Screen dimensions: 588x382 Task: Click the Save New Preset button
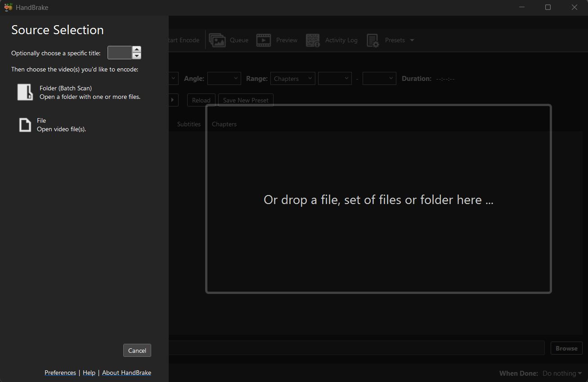click(x=246, y=100)
